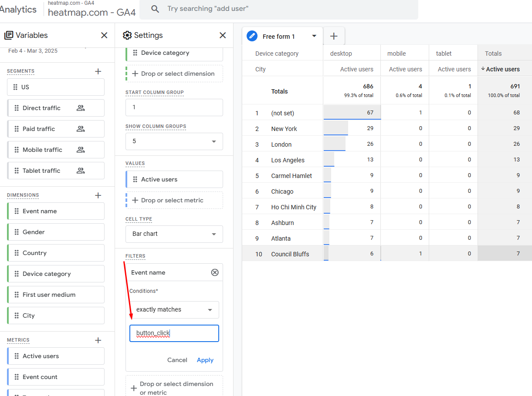532x396 pixels.
Task: Open the Cell type Bar chart dropdown
Action: point(174,234)
